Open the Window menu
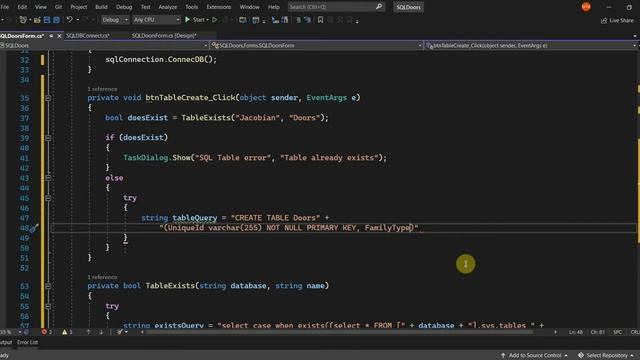Image resolution: width=640 pixels, height=360 pixels. click(249, 7)
